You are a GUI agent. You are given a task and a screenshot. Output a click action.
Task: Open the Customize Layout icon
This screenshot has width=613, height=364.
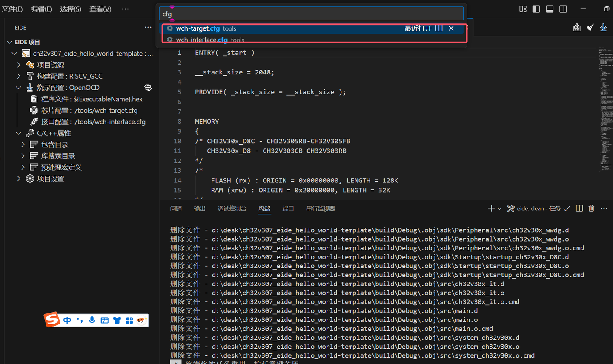(523, 9)
